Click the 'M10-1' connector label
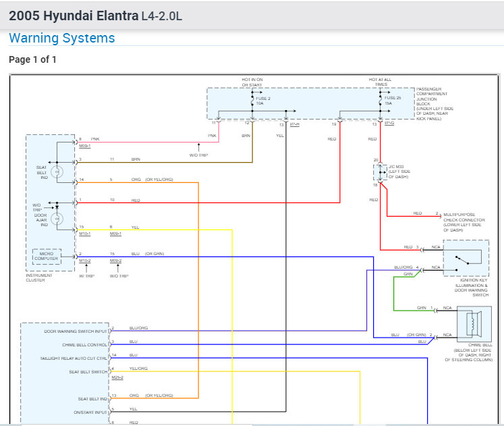This screenshot has width=504, height=426. pos(85,234)
